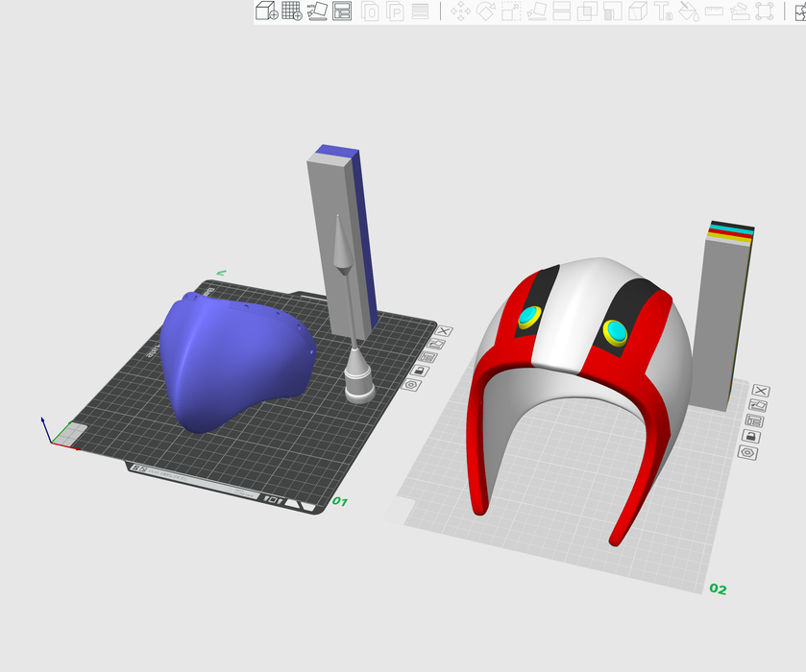Select the Rotate tool in toolbar
Viewport: 806px width, 672px height.
click(486, 12)
